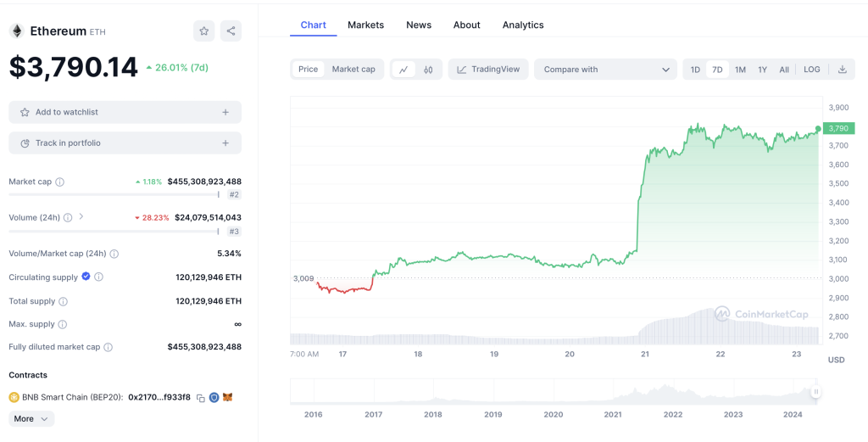The width and height of the screenshot is (868, 442).
Task: Show Volume (24h) info icon
Action: click(x=68, y=218)
